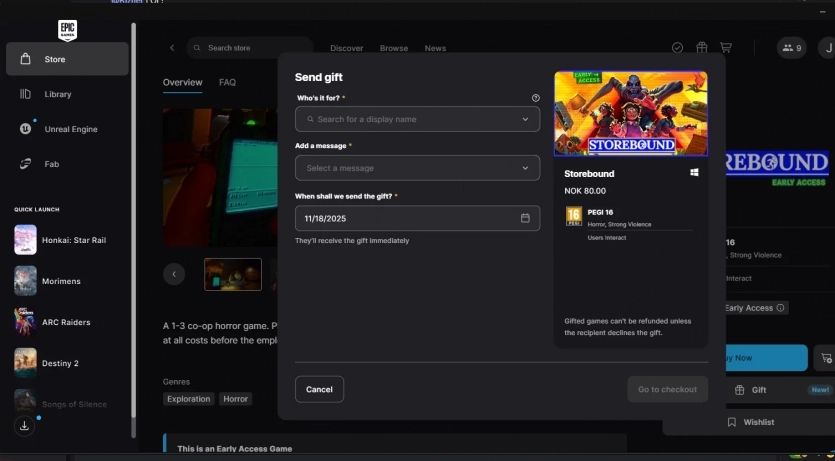Open the Discover tab
This screenshot has height=461, width=835.
coord(347,48)
